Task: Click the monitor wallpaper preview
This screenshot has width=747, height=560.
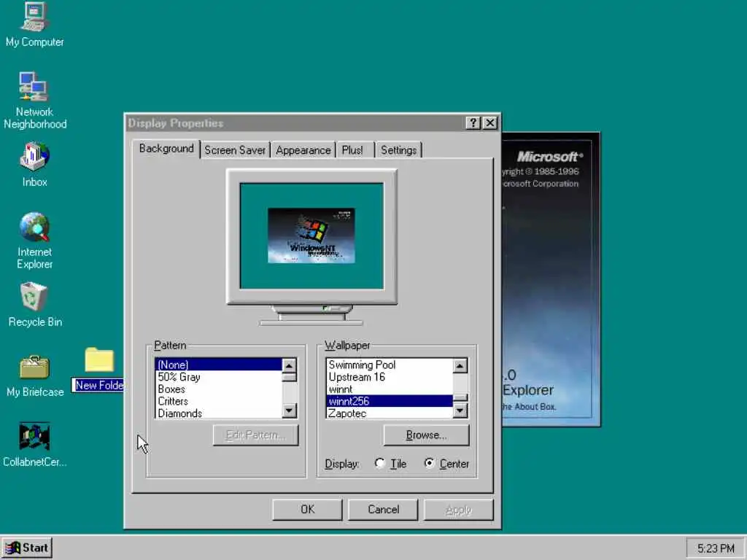Action: pyautogui.click(x=311, y=236)
